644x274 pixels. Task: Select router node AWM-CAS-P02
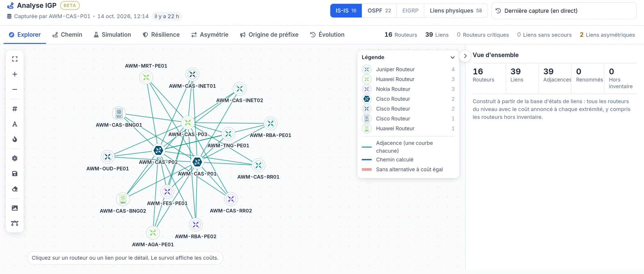click(x=158, y=150)
